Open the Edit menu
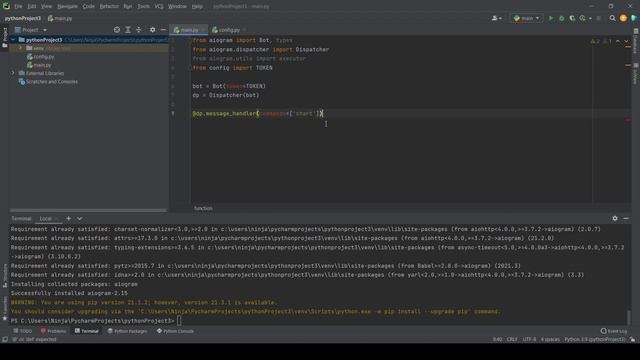 [32, 7]
